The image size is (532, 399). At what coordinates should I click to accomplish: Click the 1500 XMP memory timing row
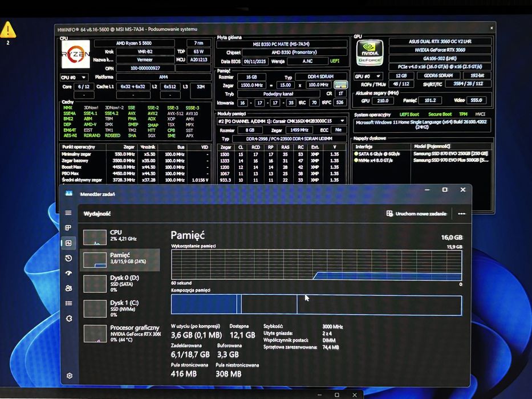coord(281,154)
